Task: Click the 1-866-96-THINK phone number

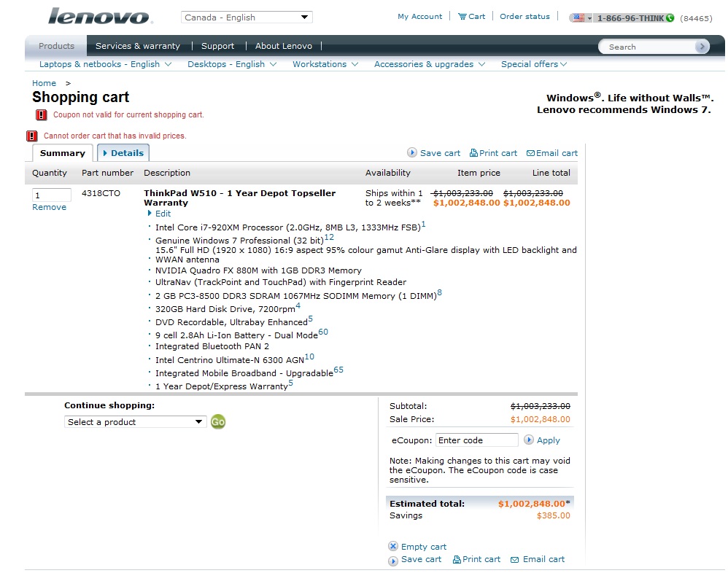Action: click(x=630, y=18)
